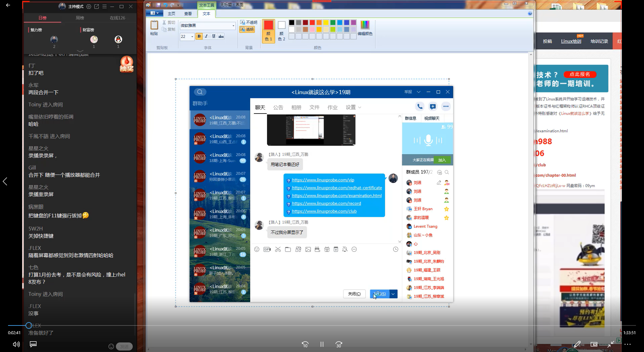Image resolution: width=644 pixels, height=352 pixels.
Task: Skip back 10 seconds
Action: click(305, 344)
